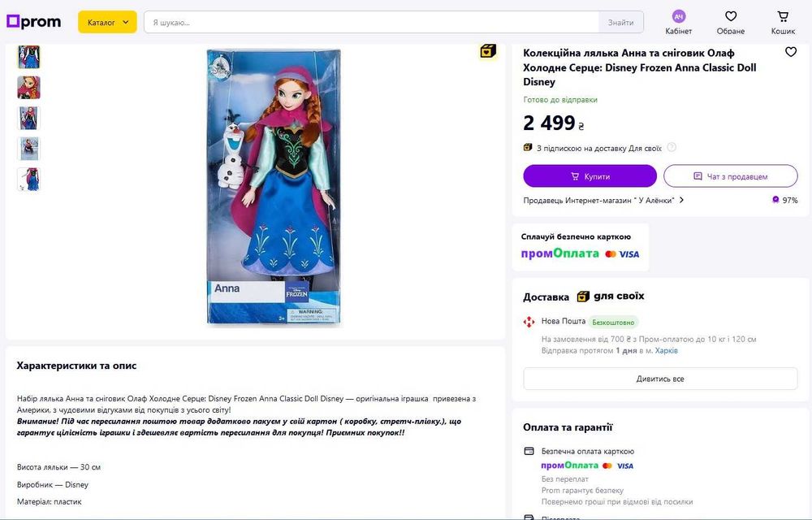Expand delivery options with Дивитись все
Image resolution: width=812 pixels, height=520 pixels.
click(x=660, y=379)
